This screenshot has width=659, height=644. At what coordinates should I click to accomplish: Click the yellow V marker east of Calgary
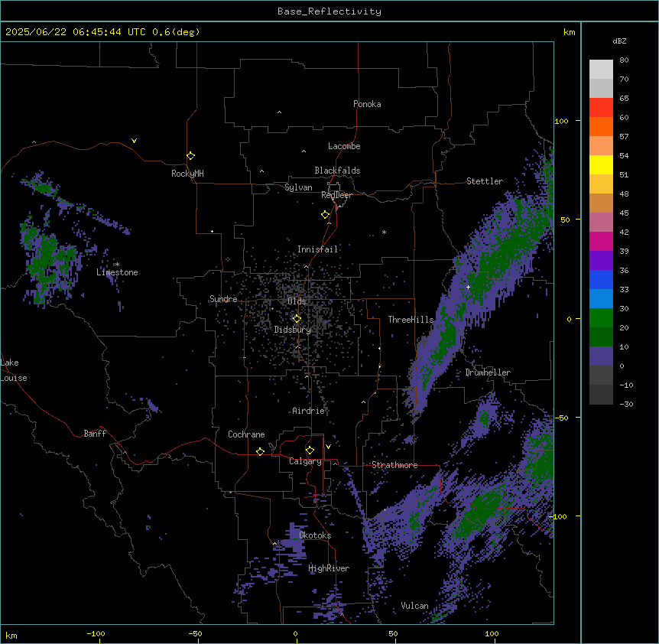[x=328, y=447]
